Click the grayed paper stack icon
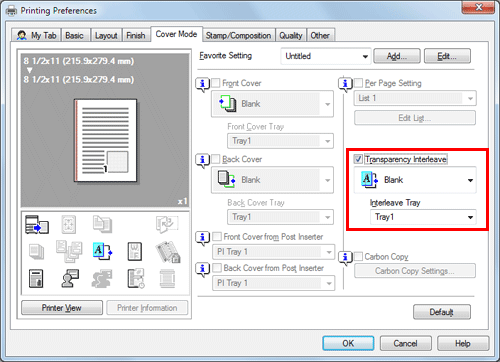The image size is (500, 362). tap(36, 252)
